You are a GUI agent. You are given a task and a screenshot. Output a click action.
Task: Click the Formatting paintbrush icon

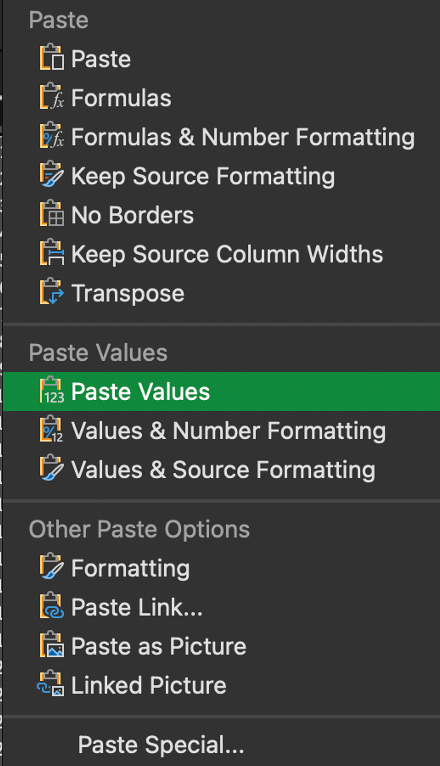[x=52, y=567]
